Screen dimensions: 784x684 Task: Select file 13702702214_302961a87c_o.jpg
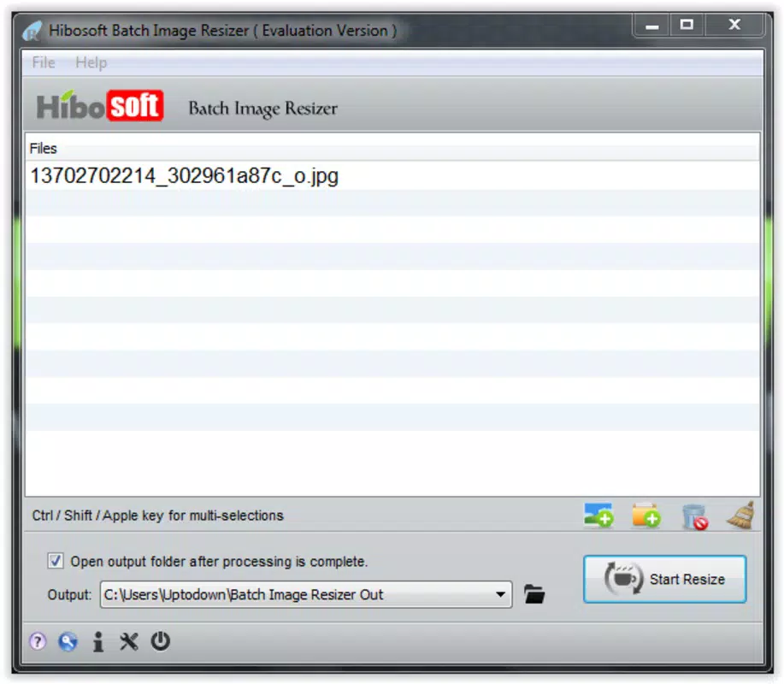click(x=392, y=176)
